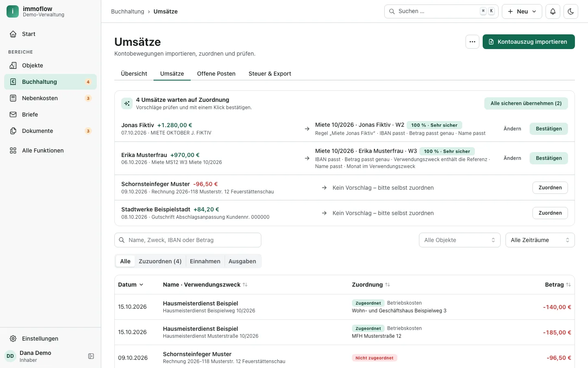Click Ändern for Jonas Fiktiv suggestion
Image resolution: width=588 pixels, height=368 pixels.
click(512, 129)
